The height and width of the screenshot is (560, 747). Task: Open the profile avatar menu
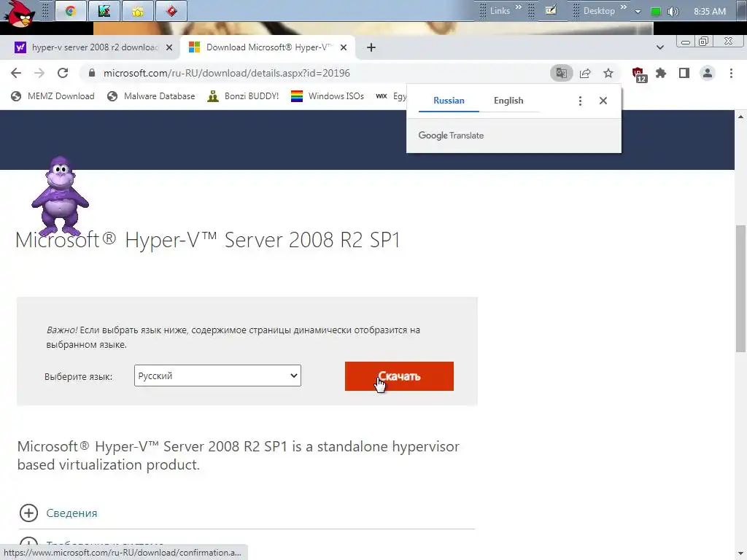tap(708, 73)
